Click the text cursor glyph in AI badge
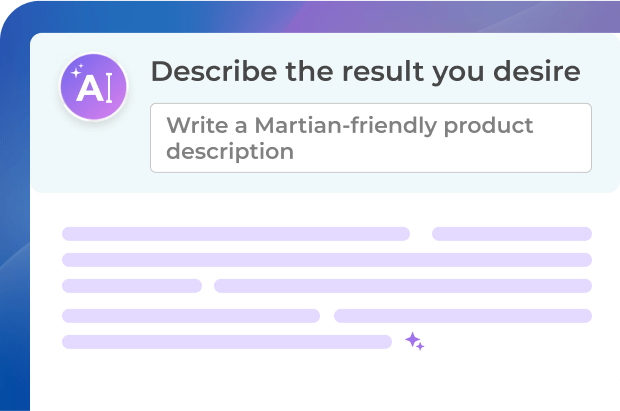The image size is (620, 411). 106,90
